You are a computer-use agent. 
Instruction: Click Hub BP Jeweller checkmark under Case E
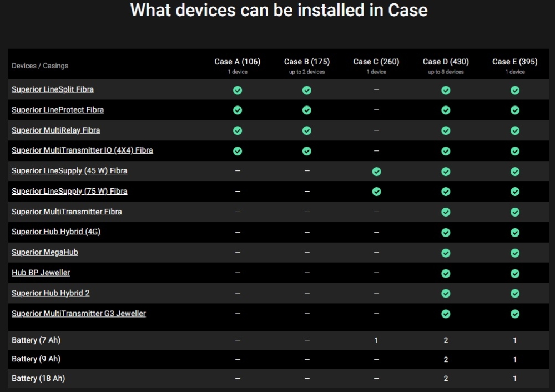tap(515, 273)
